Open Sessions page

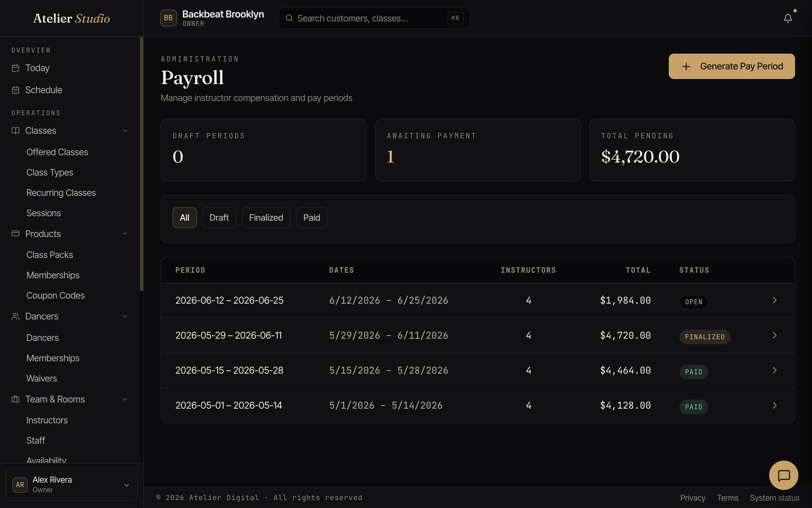click(x=44, y=213)
